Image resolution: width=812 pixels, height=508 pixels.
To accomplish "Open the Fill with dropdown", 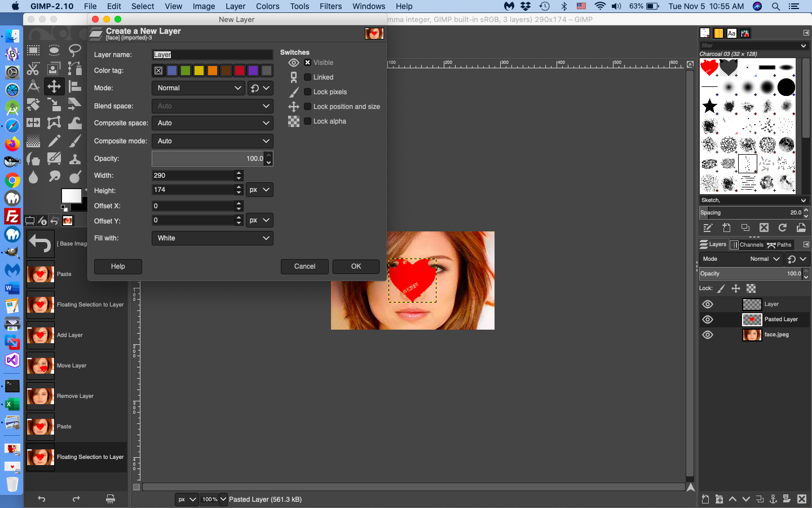I will point(212,238).
